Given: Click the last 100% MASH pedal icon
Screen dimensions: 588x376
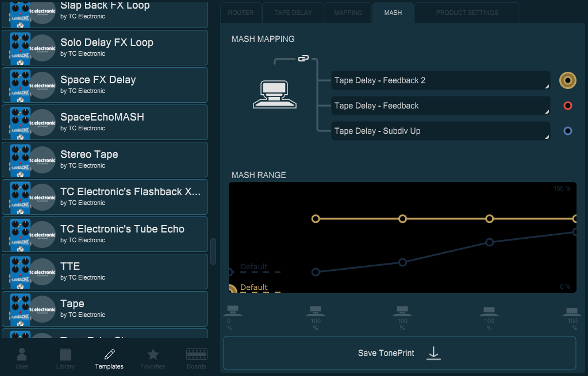Looking at the screenshot, I should [x=572, y=311].
